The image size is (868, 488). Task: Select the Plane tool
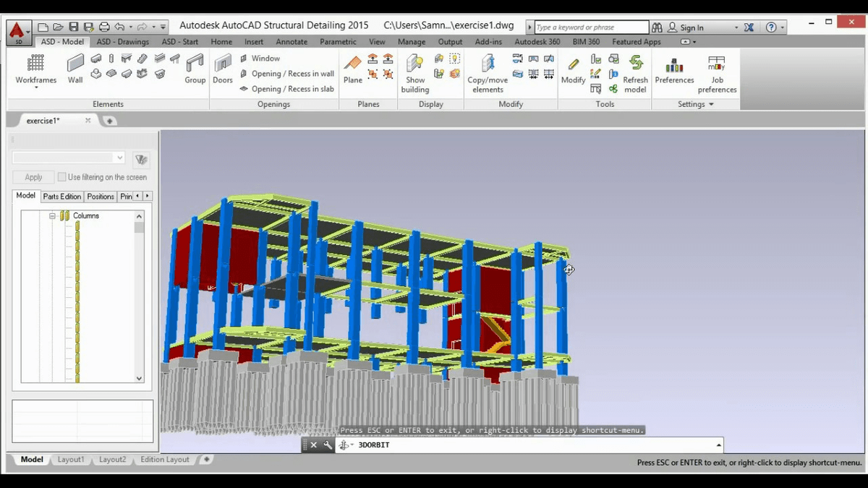(x=353, y=69)
